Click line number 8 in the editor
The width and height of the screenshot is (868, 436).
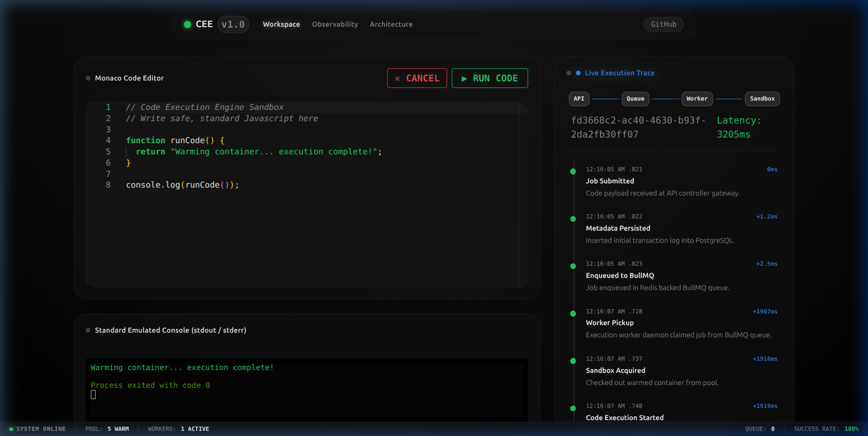pos(108,185)
